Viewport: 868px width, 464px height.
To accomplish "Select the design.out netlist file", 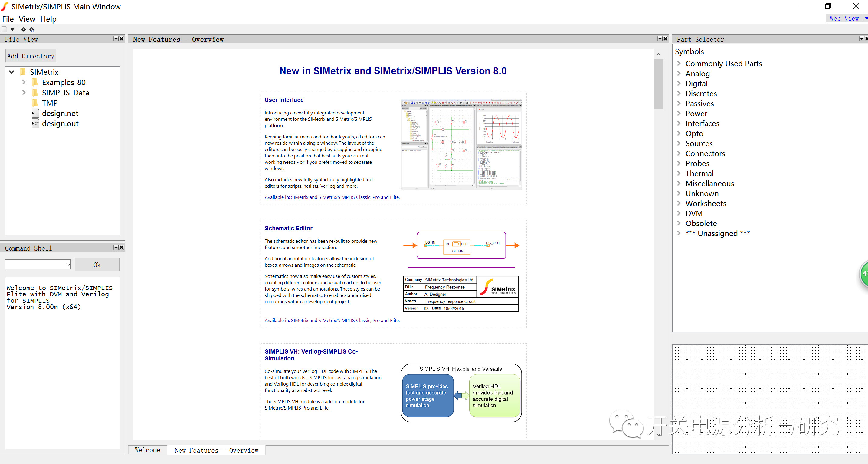I will coord(60,124).
